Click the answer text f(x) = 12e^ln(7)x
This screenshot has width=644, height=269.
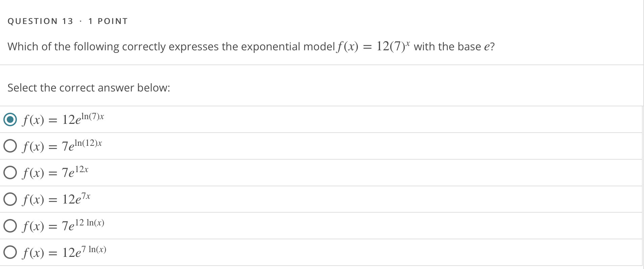[63, 119]
